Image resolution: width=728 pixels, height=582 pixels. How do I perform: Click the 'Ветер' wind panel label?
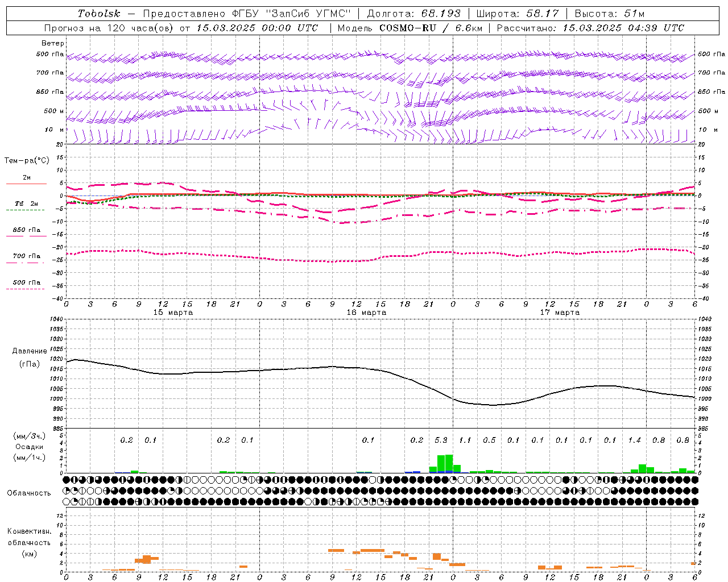(53, 43)
